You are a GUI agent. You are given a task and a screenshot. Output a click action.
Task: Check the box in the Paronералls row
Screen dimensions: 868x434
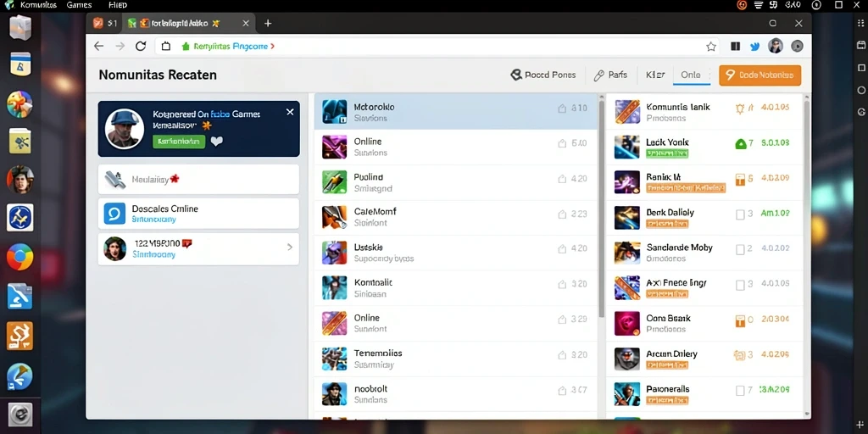(x=740, y=391)
